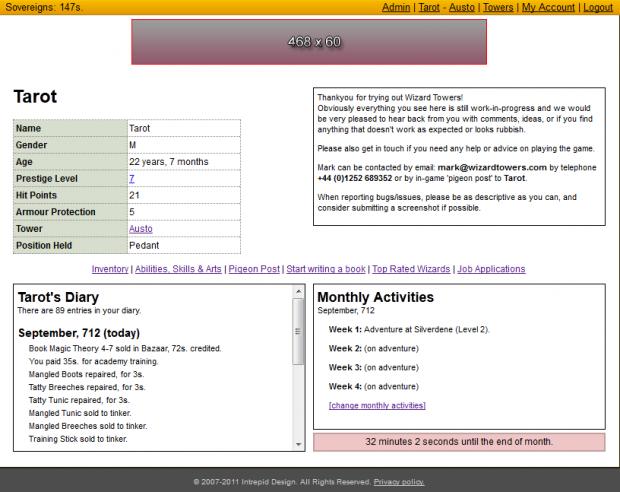View Top Rated Wizards
This screenshot has height=492, width=620.
point(411,269)
